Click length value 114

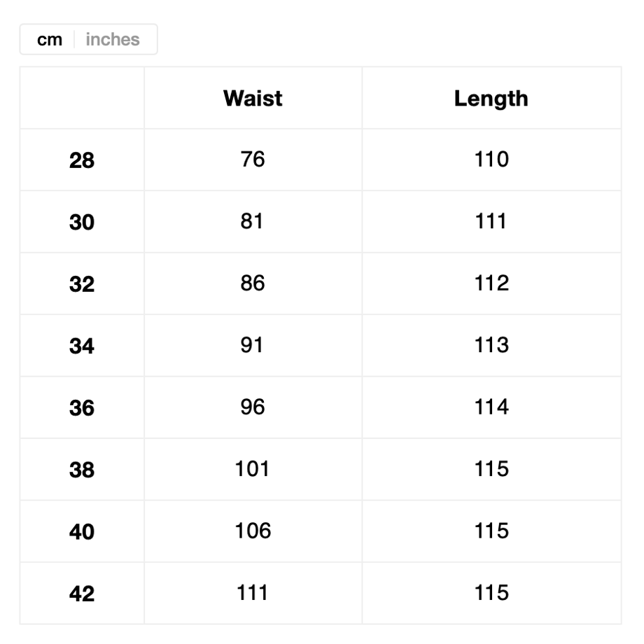tap(491, 407)
